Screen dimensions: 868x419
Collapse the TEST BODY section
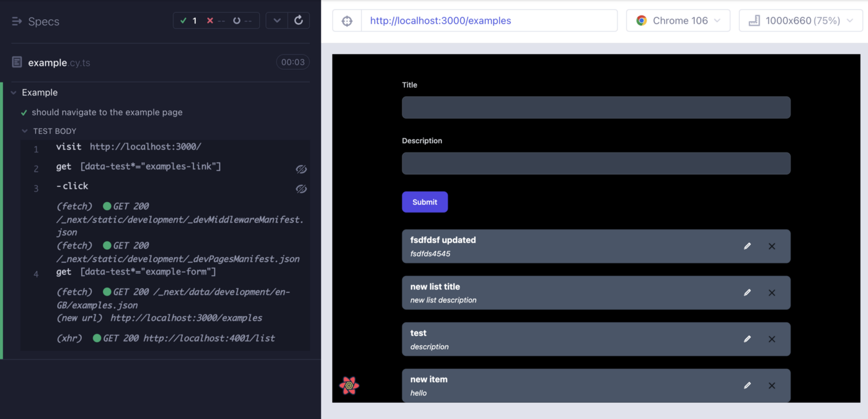(25, 131)
